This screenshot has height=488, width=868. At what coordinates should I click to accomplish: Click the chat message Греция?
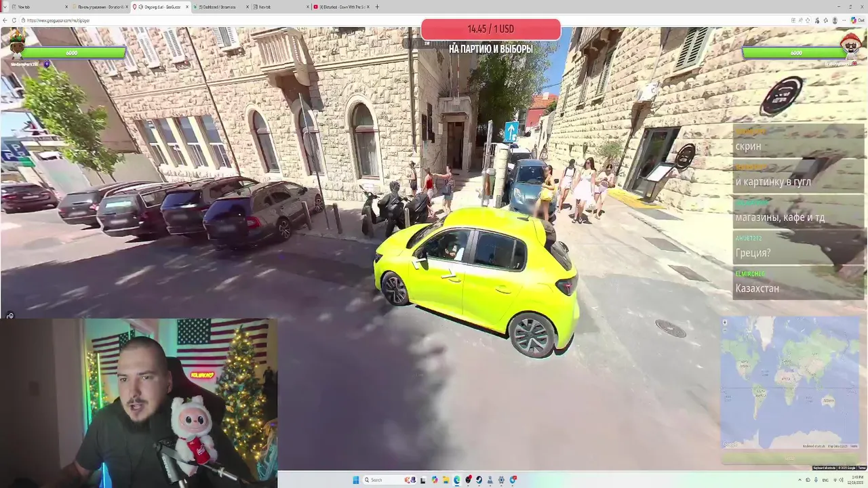click(753, 253)
